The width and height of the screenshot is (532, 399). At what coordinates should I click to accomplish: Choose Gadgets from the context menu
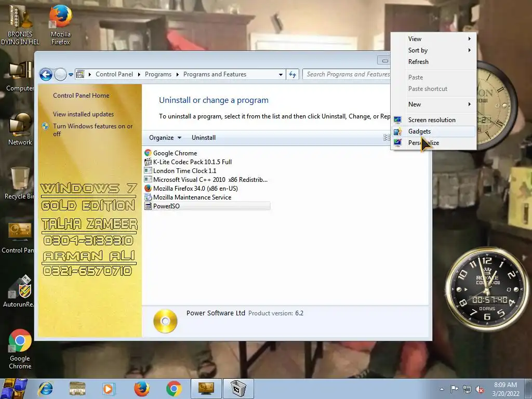click(x=434, y=131)
